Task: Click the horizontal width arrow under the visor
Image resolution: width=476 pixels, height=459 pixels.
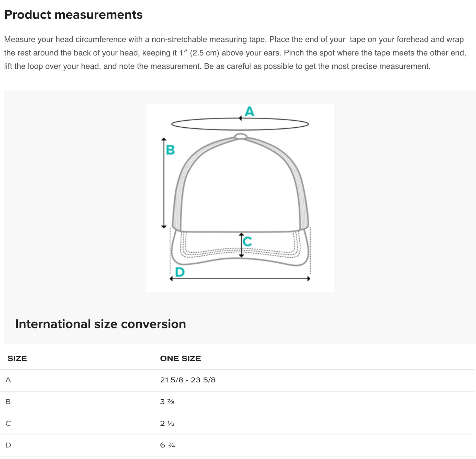Action: pyautogui.click(x=240, y=279)
